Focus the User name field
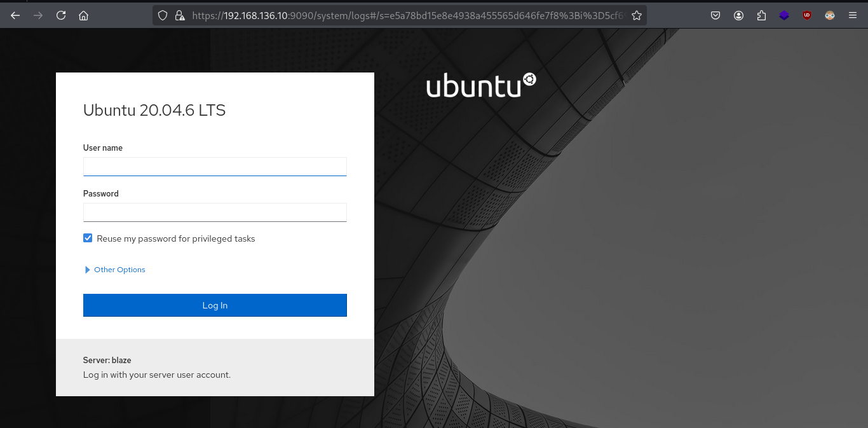The image size is (868, 428). [215, 167]
